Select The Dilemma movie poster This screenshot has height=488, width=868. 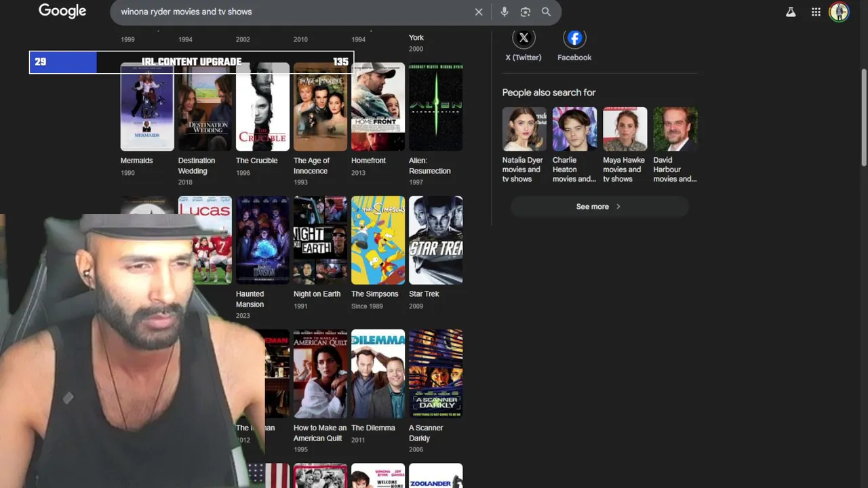click(378, 373)
